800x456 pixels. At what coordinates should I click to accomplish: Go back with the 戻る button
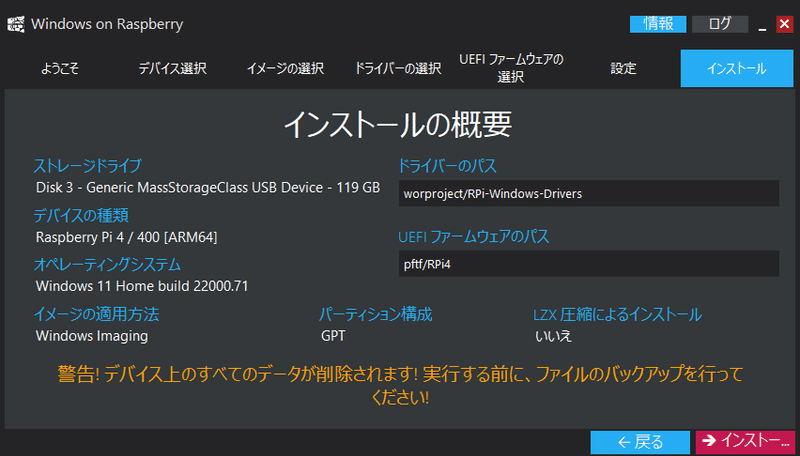pyautogui.click(x=640, y=442)
